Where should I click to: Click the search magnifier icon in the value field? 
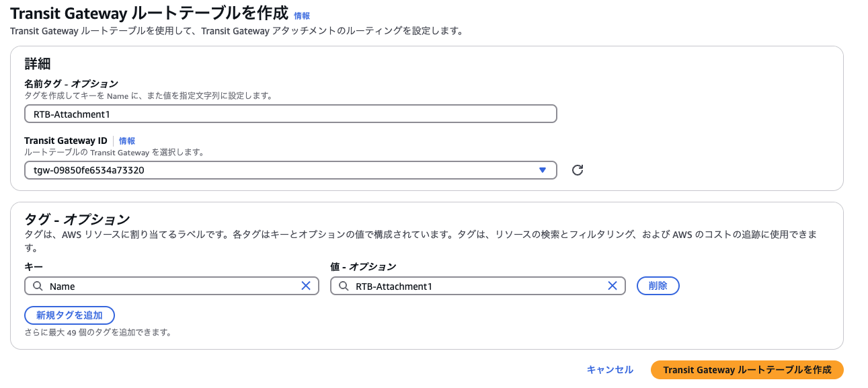click(x=344, y=286)
